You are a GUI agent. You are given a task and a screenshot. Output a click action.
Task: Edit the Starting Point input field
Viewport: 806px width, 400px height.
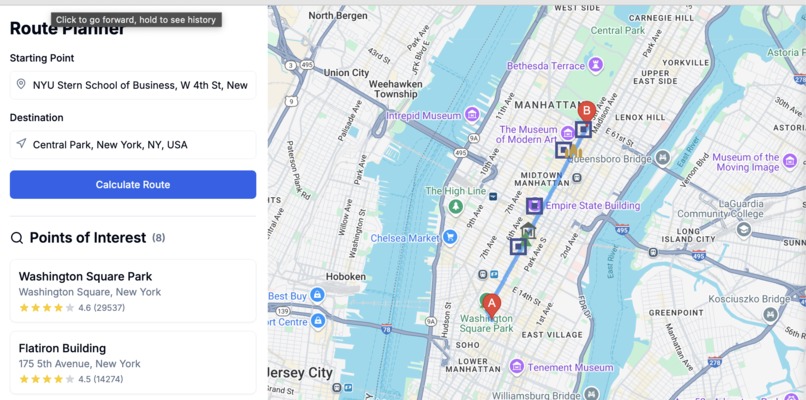(133, 85)
